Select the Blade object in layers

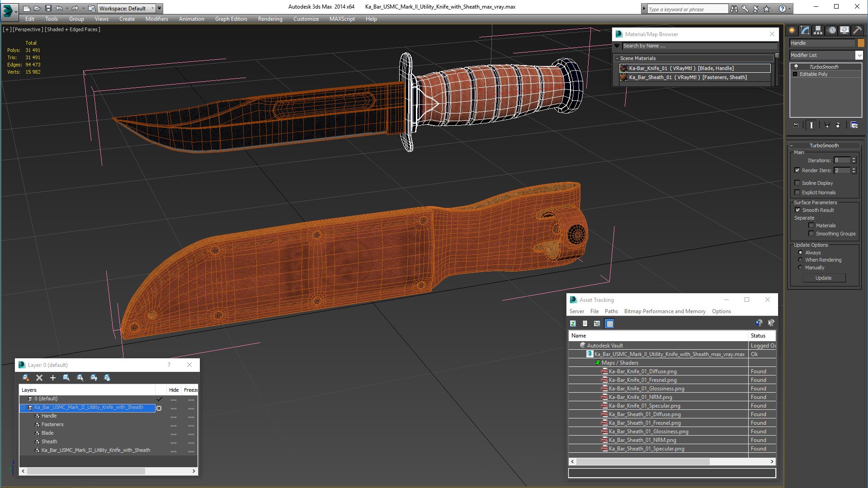[x=47, y=433]
